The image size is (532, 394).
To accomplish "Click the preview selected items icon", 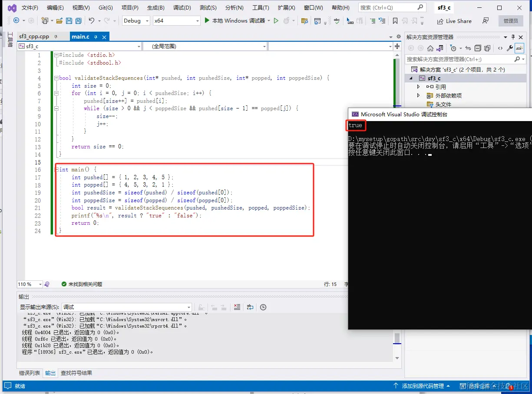I will coord(519,48).
